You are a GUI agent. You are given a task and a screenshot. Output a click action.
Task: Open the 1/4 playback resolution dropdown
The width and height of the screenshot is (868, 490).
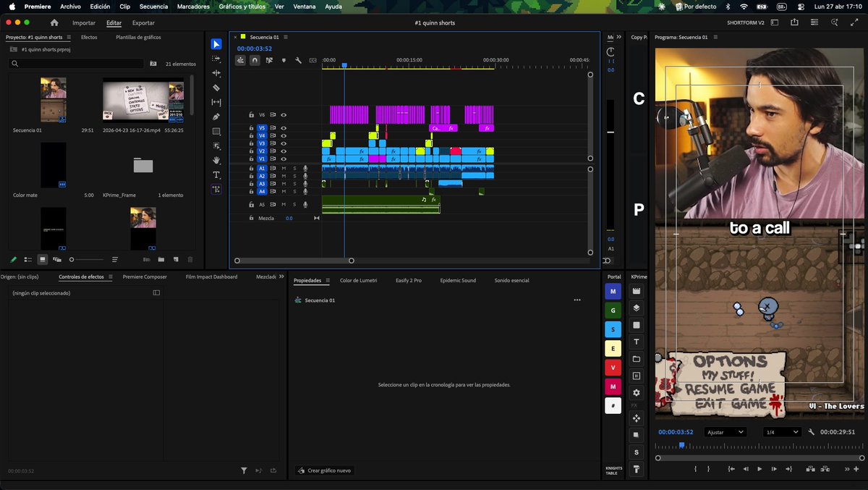[x=782, y=432]
